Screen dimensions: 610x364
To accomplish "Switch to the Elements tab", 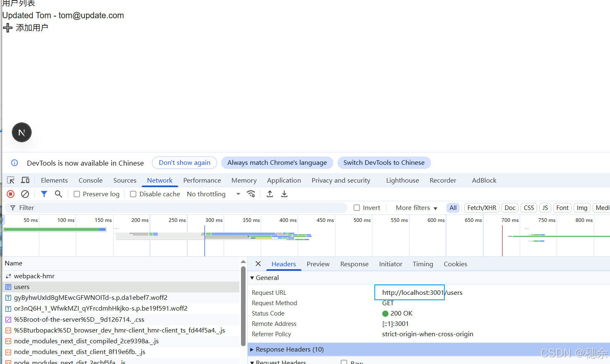I will [54, 180].
